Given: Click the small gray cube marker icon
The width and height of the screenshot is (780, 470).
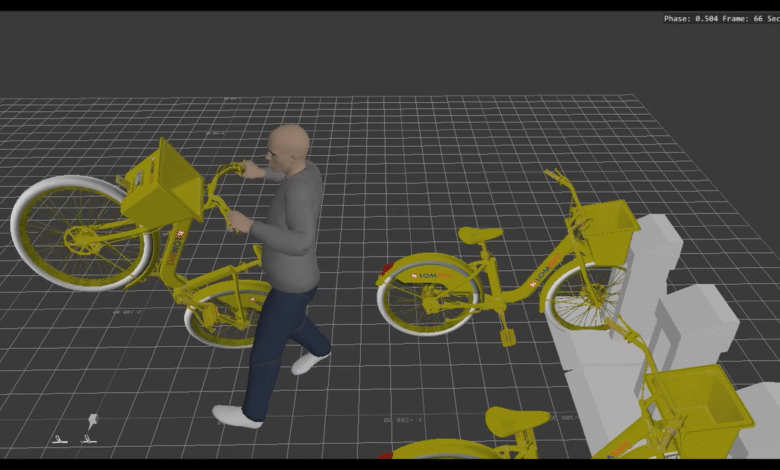Looking at the screenshot, I should tap(95, 419).
